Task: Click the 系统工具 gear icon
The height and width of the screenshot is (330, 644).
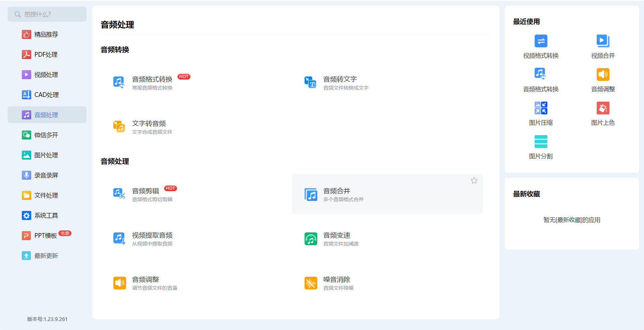Action: point(26,215)
